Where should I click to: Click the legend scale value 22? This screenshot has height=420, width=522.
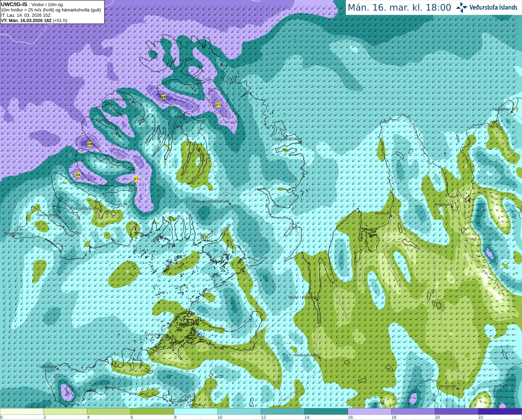click(x=481, y=417)
